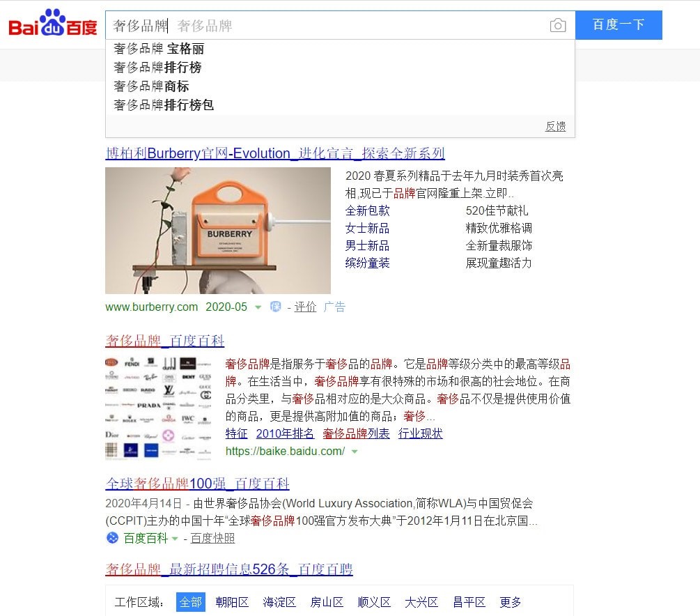Screen dimensions: 700x616
Task: Open the 反馈 feedback link
Action: click(555, 126)
